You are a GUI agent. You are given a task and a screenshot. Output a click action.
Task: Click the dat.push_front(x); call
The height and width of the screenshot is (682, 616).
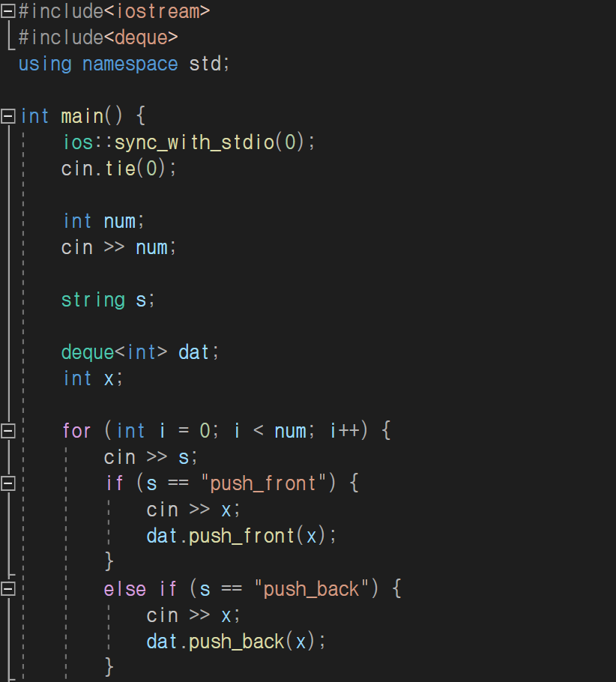coord(241,537)
